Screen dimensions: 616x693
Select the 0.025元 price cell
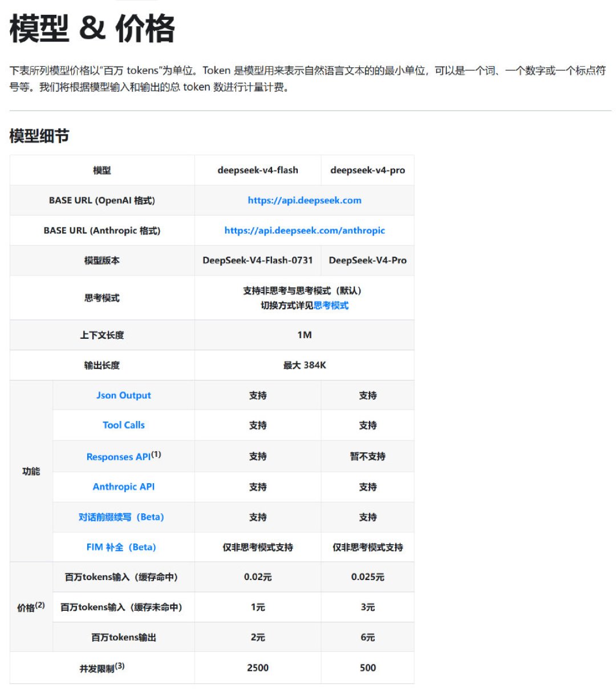368,577
